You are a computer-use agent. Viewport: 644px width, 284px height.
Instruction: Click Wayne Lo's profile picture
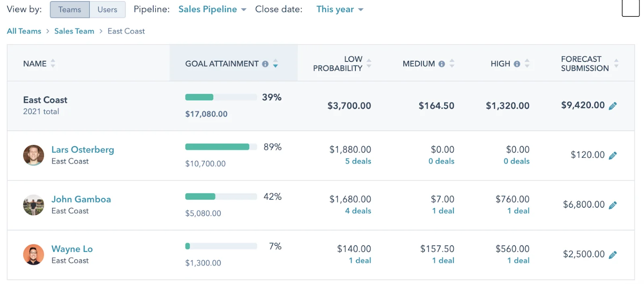click(33, 254)
